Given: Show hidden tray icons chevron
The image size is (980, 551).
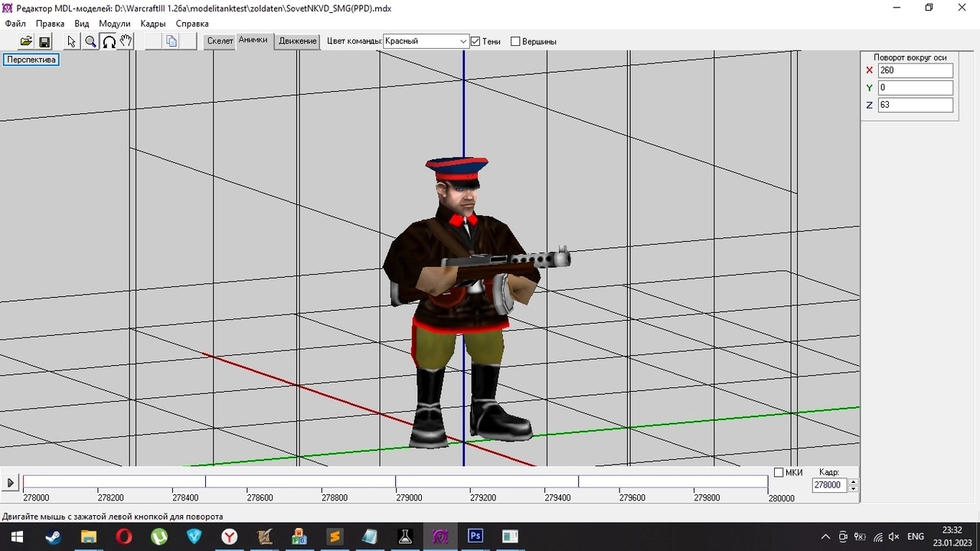Looking at the screenshot, I should [x=825, y=536].
